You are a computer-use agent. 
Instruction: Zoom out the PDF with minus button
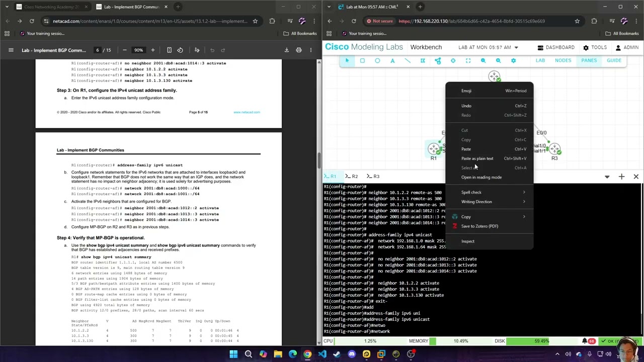[x=124, y=50]
